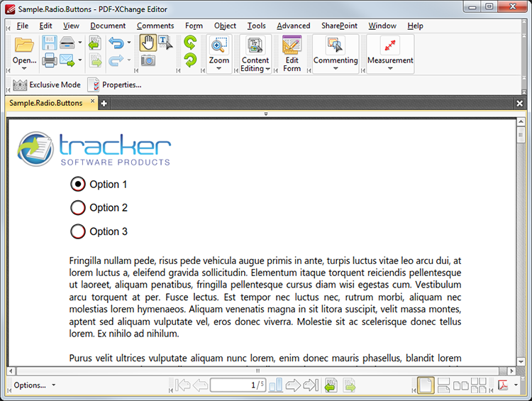Open the Advanced menu

(x=294, y=26)
